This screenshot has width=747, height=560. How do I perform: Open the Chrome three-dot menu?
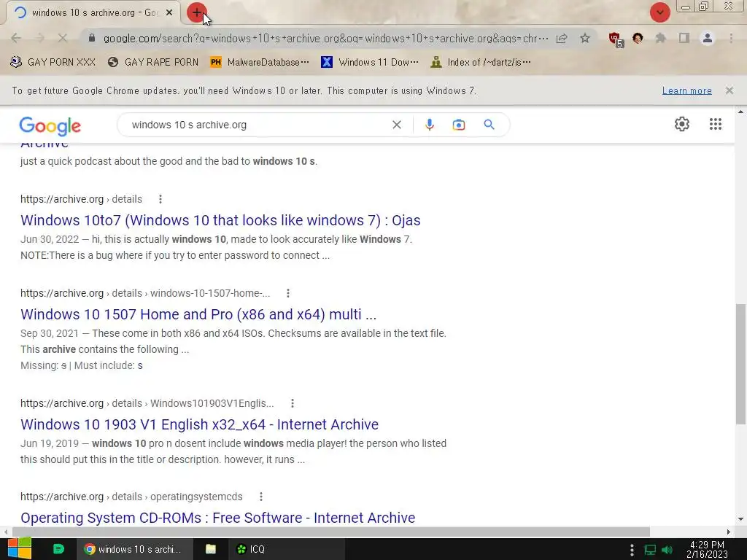tap(731, 38)
